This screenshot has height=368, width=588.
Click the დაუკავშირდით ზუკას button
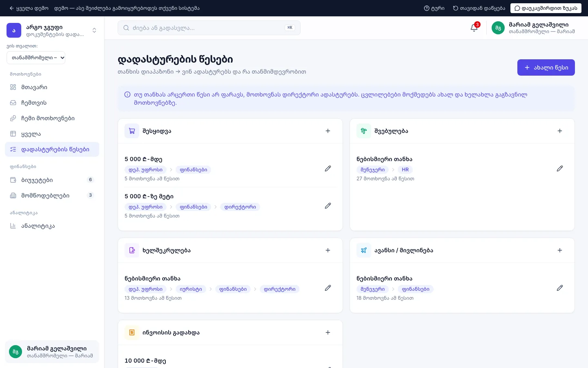click(x=546, y=8)
